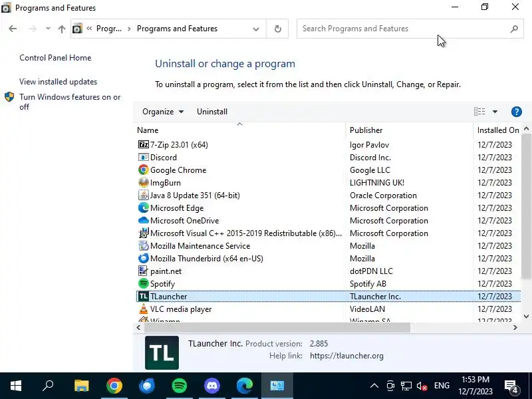Screen dimensions: 532x399
Task: Click the TLauncher icon in program list
Action: [143, 296]
